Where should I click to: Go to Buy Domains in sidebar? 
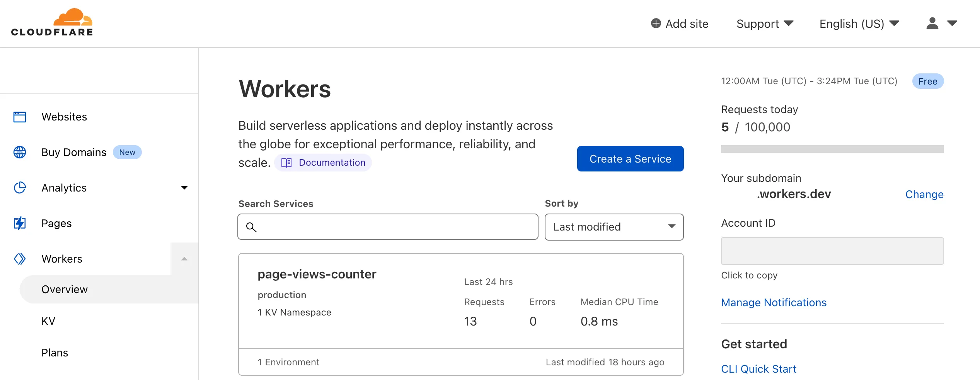pos(74,152)
